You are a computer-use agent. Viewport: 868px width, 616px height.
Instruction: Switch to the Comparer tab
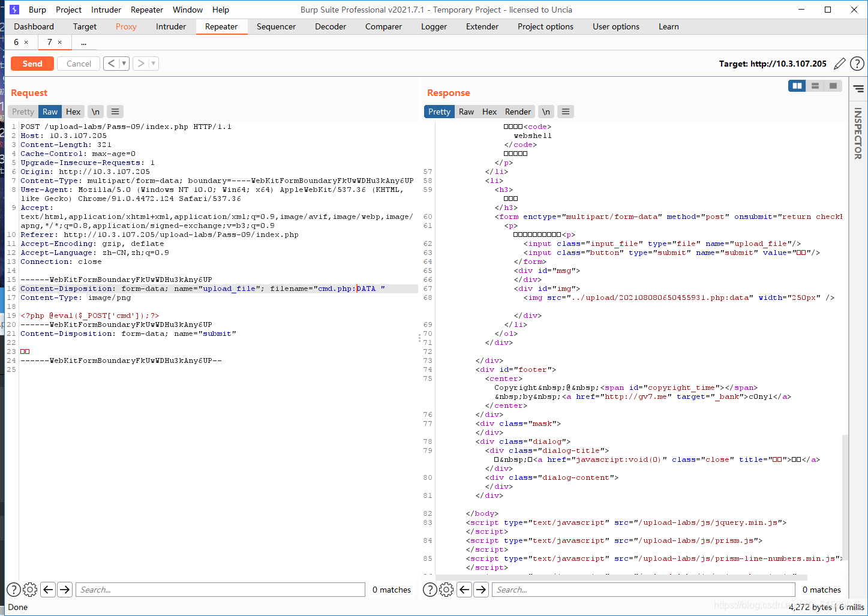[x=383, y=26]
